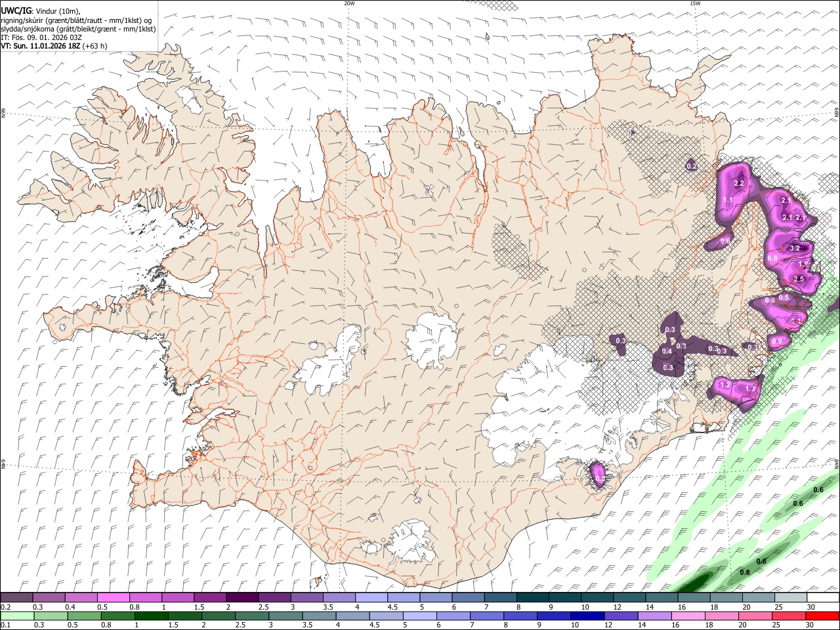Click the '1.2' snowfall value on the map
Screen dimensions: 840x630
725,385
